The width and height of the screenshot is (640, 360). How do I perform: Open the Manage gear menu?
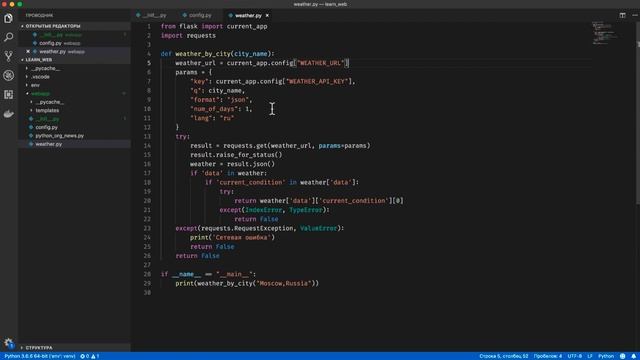point(8,343)
